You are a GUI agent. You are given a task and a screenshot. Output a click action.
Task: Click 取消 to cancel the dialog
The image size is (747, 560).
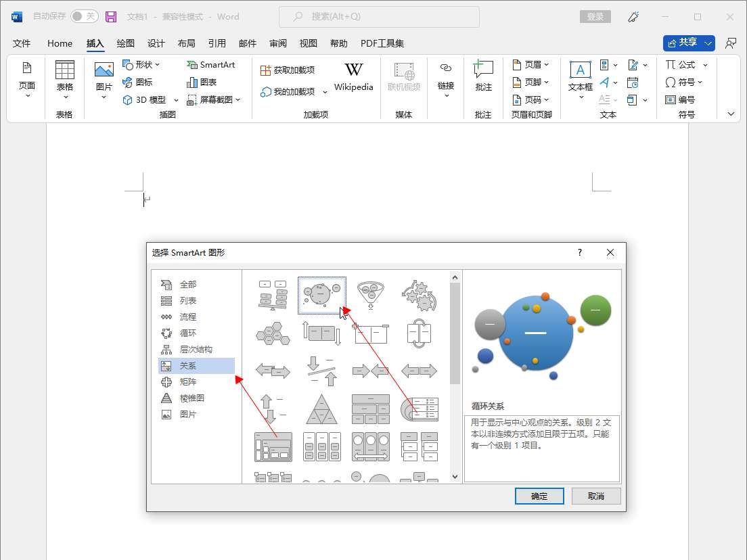(596, 496)
